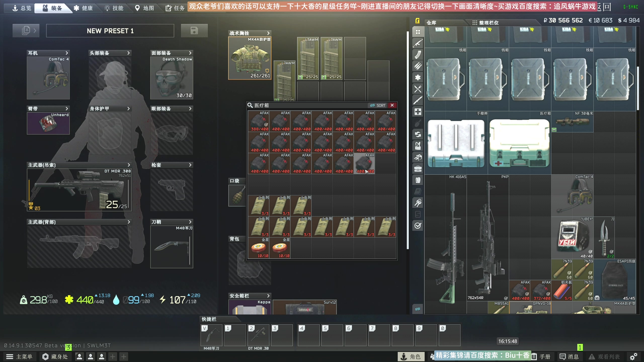
Task: Click the gear panel vertical scrollbar
Action: (x=408, y=140)
